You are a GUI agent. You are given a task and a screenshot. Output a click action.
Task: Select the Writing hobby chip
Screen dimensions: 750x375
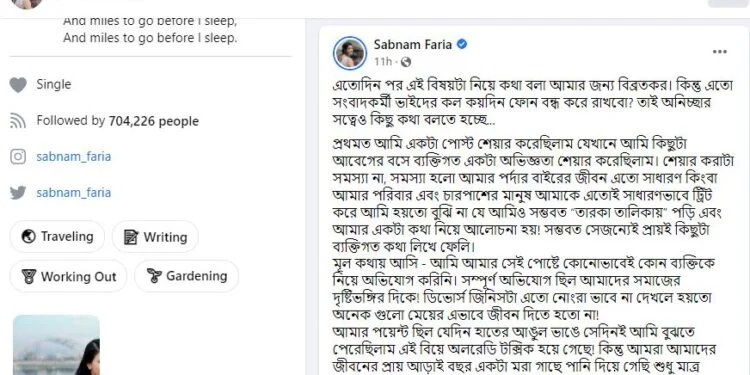pyautogui.click(x=155, y=237)
